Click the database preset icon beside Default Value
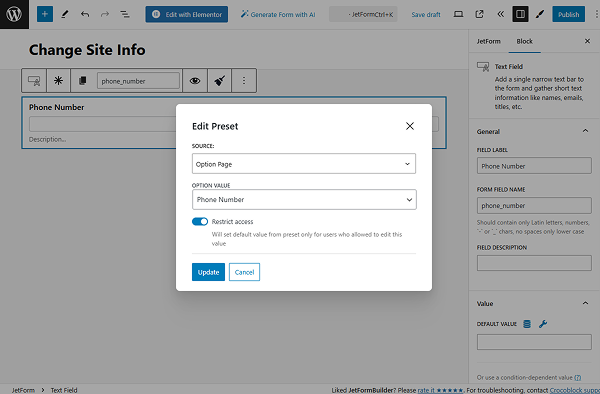600x394 pixels. (x=527, y=324)
